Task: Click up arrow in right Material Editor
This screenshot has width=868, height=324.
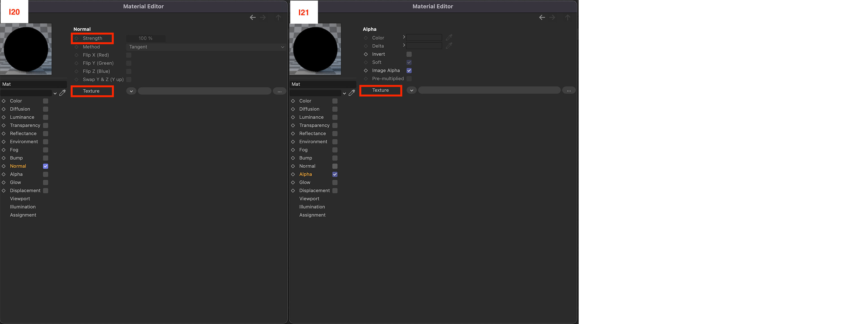Action: click(568, 18)
